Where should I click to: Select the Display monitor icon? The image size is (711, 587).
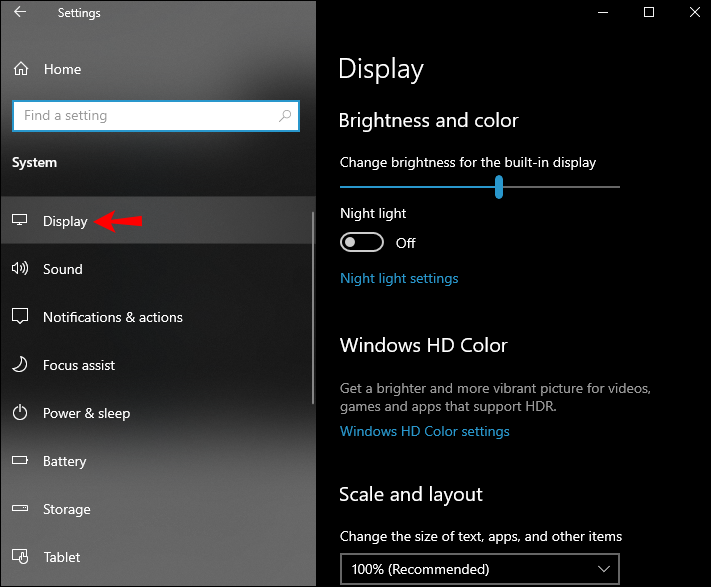coord(19,220)
